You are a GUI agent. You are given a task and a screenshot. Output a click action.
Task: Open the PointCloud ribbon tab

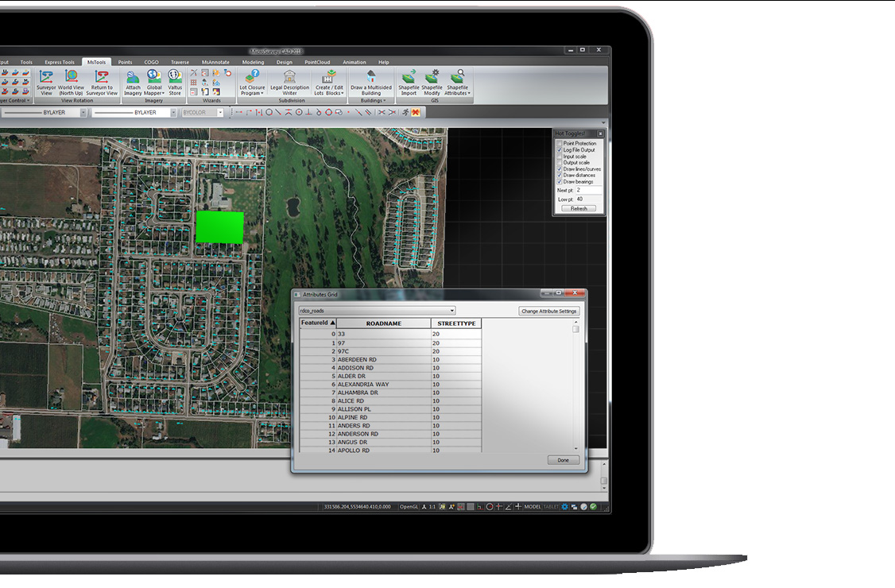point(318,62)
